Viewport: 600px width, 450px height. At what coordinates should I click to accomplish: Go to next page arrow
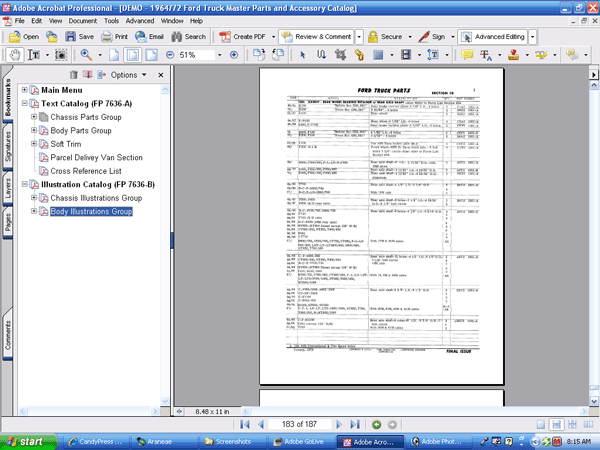pyautogui.click(x=339, y=424)
